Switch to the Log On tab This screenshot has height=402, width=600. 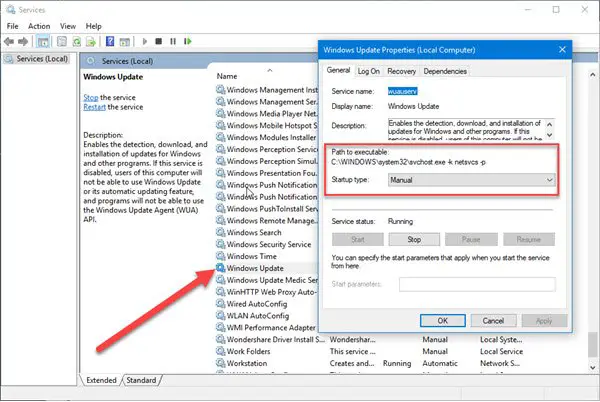click(x=368, y=71)
